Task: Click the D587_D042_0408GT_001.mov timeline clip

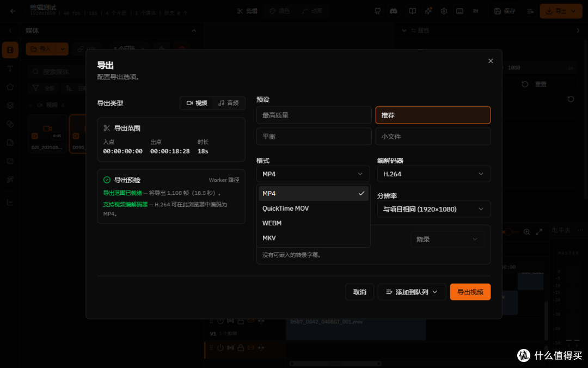Action: tap(356, 329)
